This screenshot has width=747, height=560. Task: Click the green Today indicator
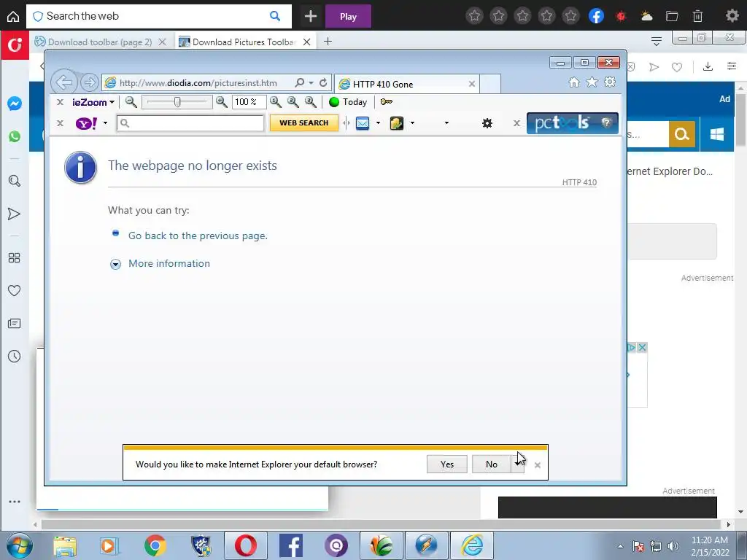point(348,102)
